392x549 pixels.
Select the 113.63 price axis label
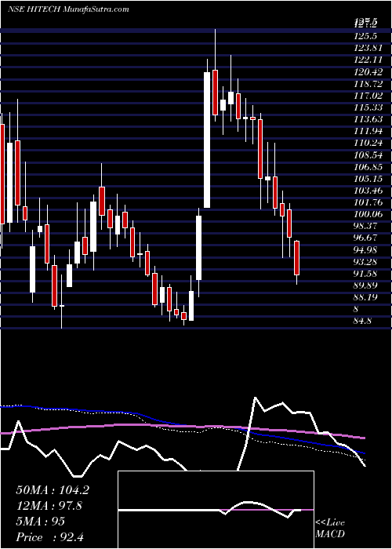368,119
